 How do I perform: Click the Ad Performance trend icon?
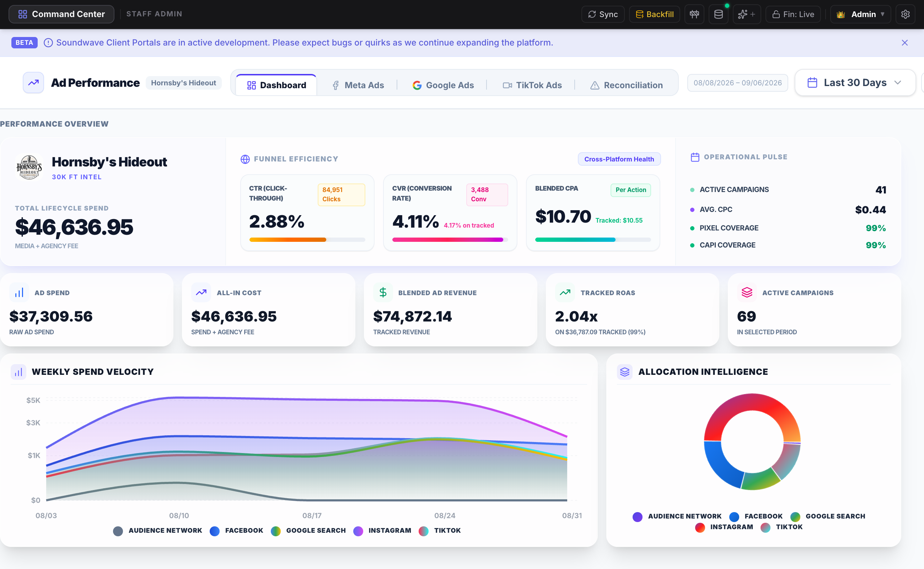(x=33, y=83)
